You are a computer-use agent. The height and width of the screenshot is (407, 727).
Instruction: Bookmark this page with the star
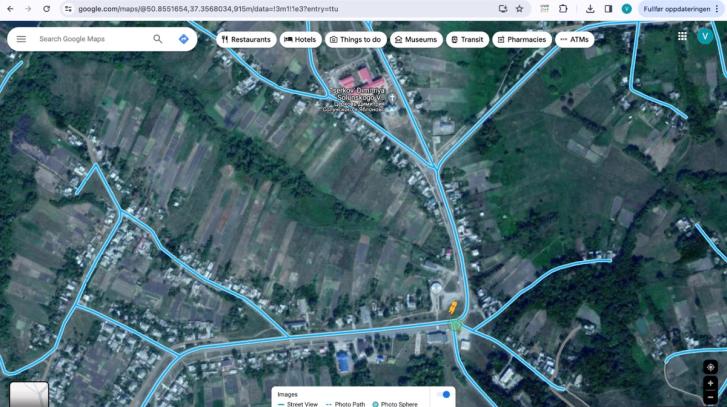pyautogui.click(x=520, y=9)
